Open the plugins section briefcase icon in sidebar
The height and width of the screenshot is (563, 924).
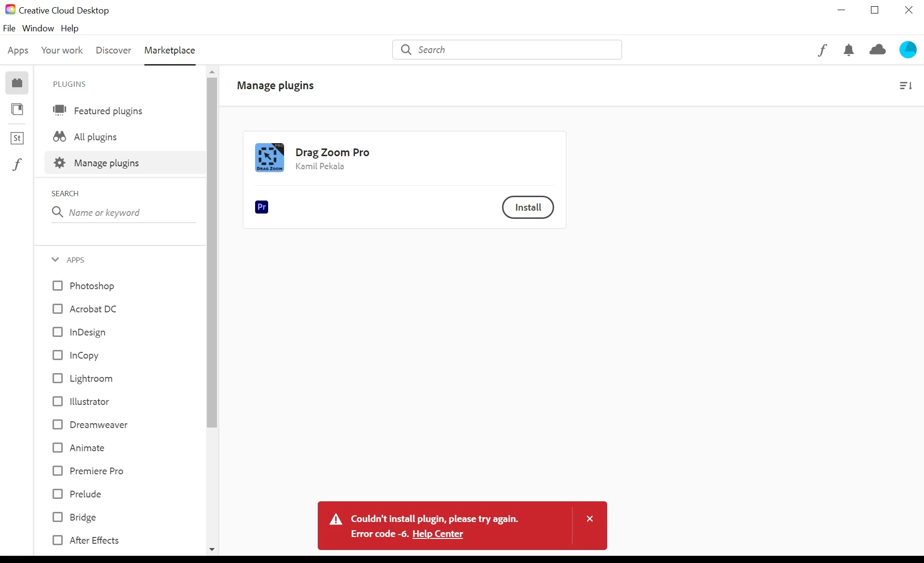(17, 83)
